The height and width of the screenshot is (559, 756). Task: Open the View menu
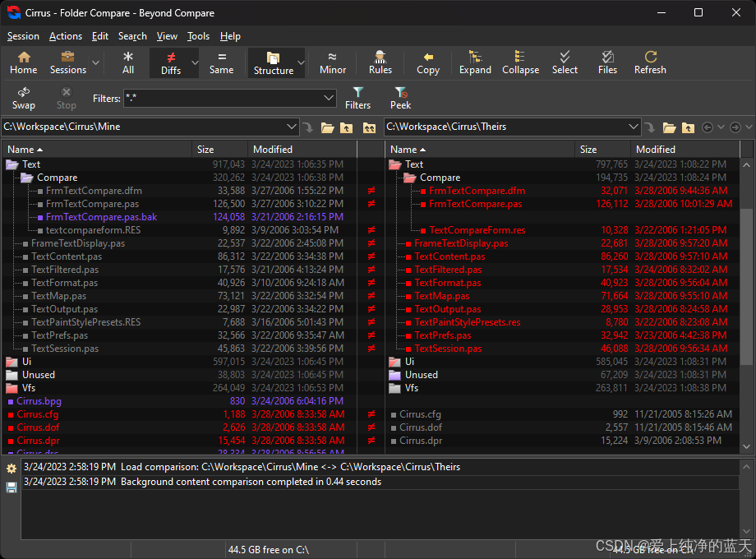click(167, 36)
